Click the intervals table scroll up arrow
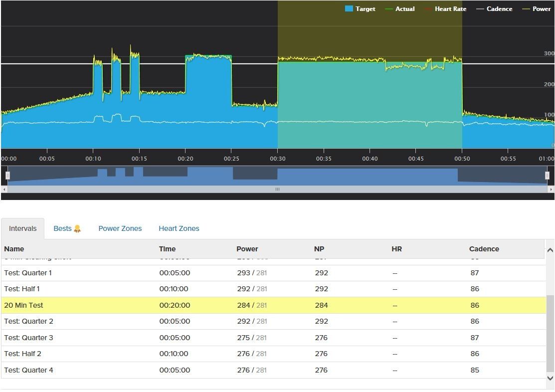The image size is (555, 392). 550,250
